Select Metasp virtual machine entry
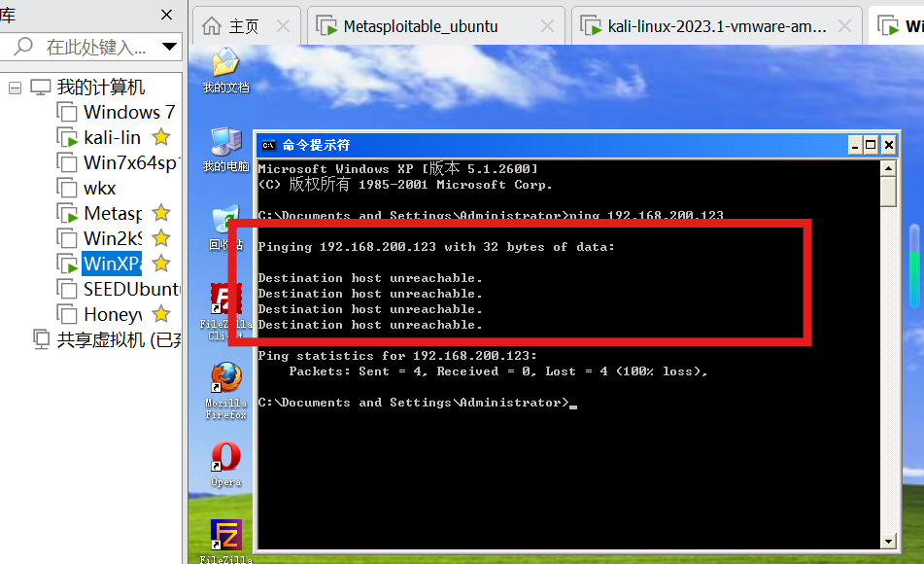The height and width of the screenshot is (564, 924). (113, 213)
